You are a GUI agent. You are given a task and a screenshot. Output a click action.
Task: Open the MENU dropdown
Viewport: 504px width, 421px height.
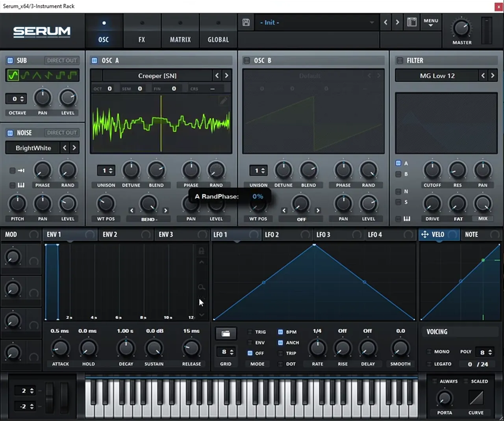coord(431,22)
